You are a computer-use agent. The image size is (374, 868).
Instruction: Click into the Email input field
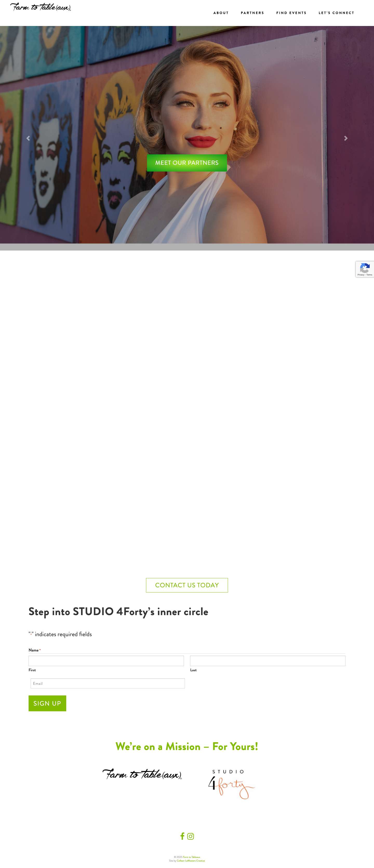(x=108, y=683)
